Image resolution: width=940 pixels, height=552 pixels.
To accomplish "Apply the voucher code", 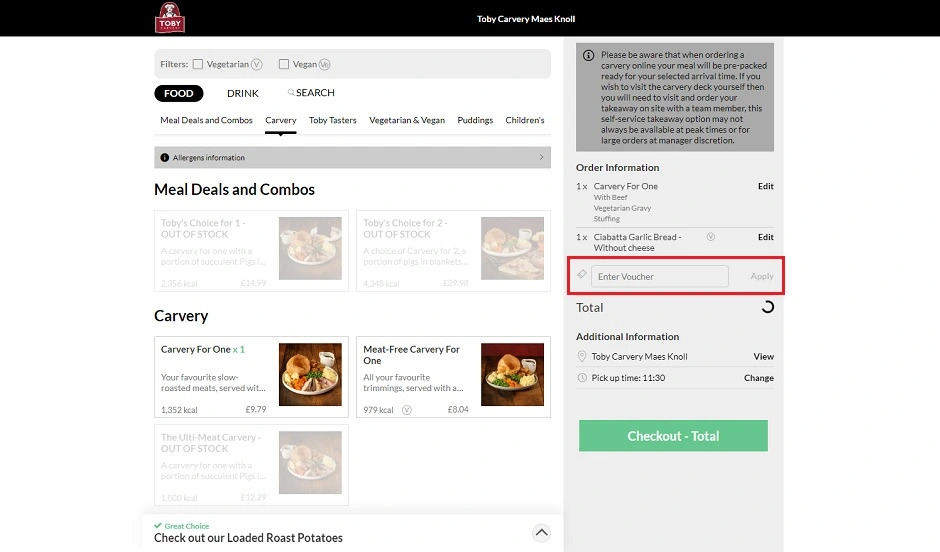I will click(x=762, y=276).
